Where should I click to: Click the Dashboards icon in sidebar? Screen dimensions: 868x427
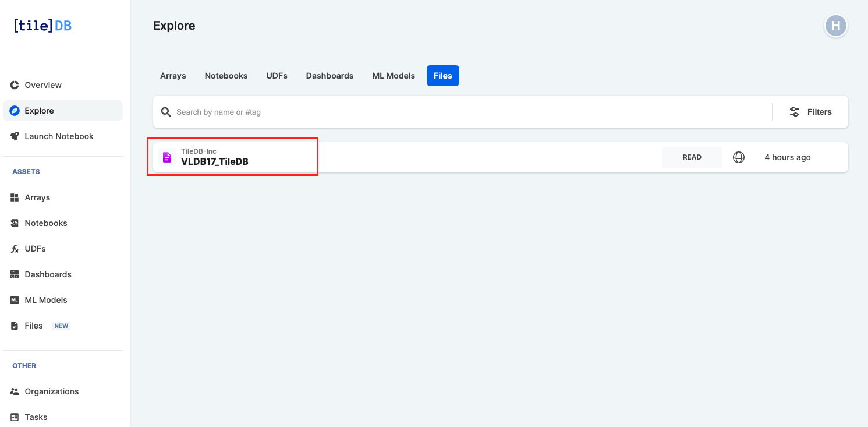[15, 274]
